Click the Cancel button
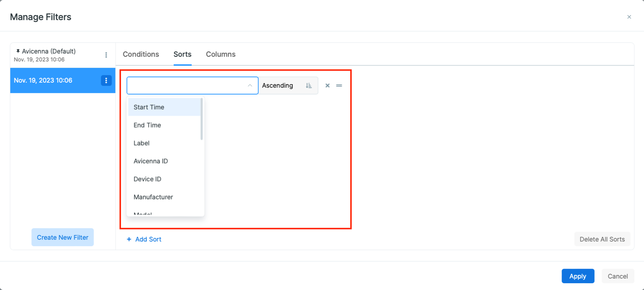The image size is (644, 290). click(617, 276)
